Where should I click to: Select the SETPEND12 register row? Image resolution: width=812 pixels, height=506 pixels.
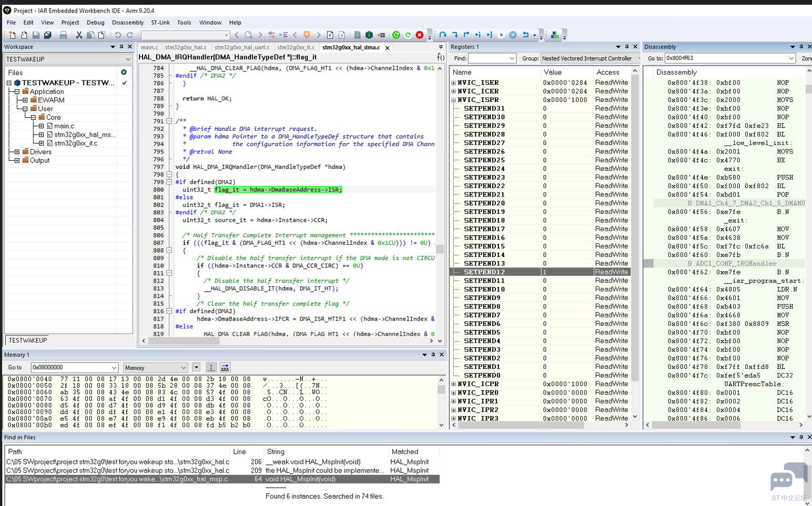point(541,272)
